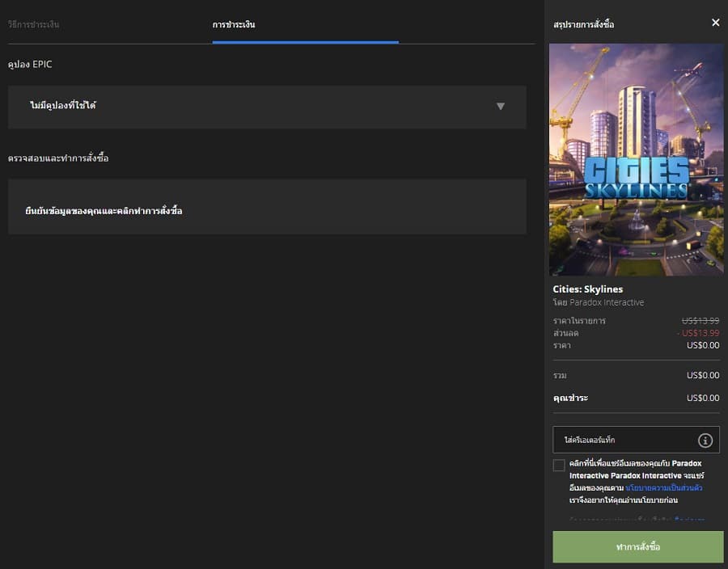
Task: Click the creator tag info icon
Action: click(x=705, y=440)
